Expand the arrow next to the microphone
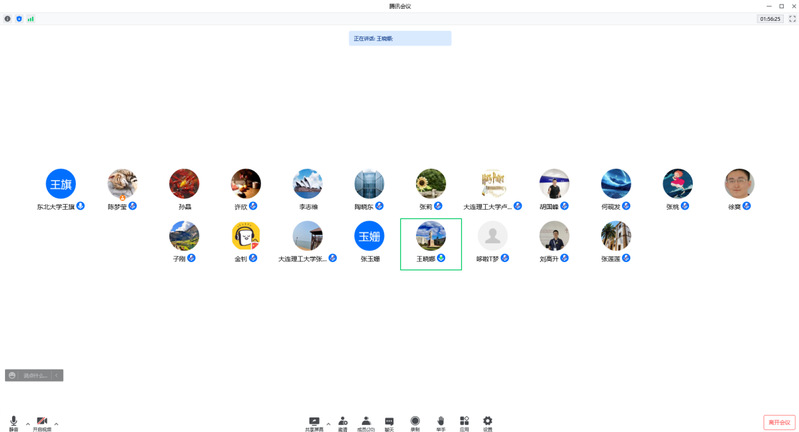 tap(27, 424)
